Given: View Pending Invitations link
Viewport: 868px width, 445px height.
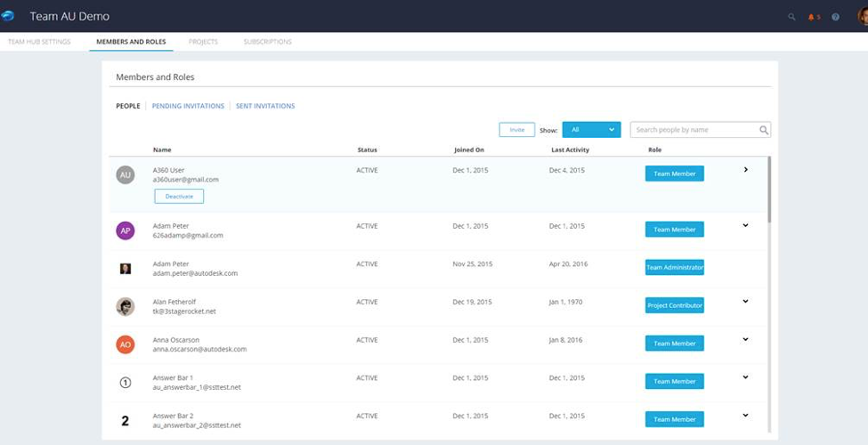Looking at the screenshot, I should (x=188, y=106).
